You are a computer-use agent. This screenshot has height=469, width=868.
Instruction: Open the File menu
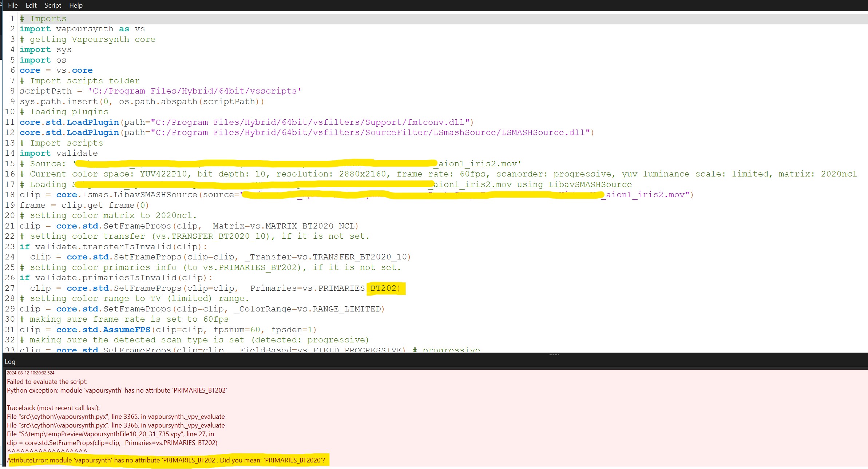(13, 5)
